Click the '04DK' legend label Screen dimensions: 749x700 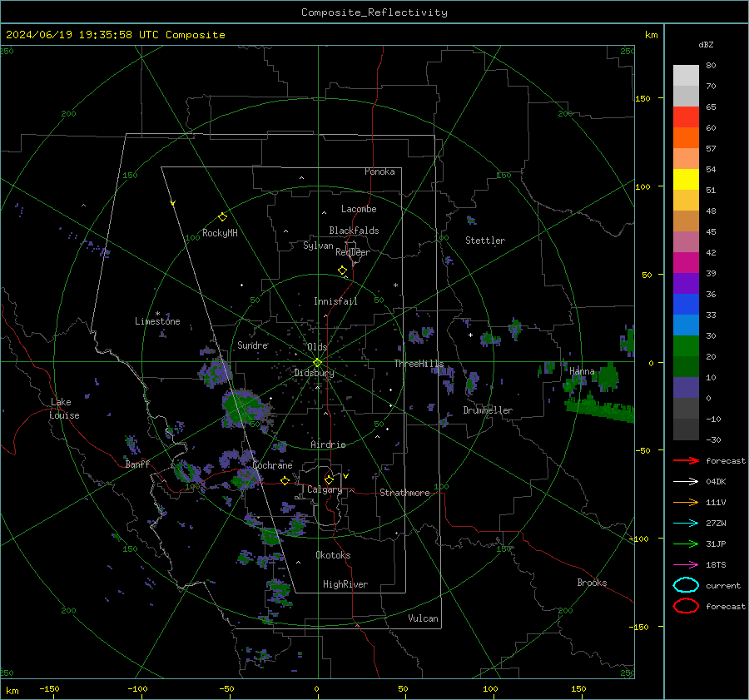point(716,482)
